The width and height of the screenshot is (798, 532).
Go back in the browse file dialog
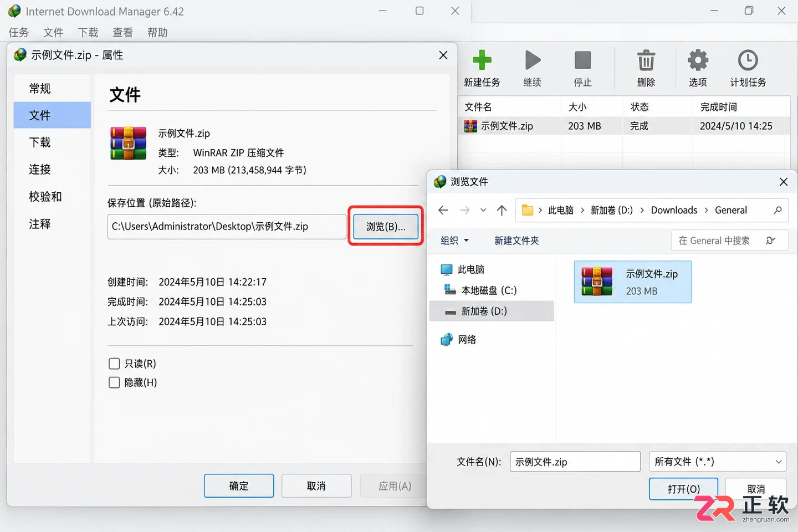[x=443, y=210]
